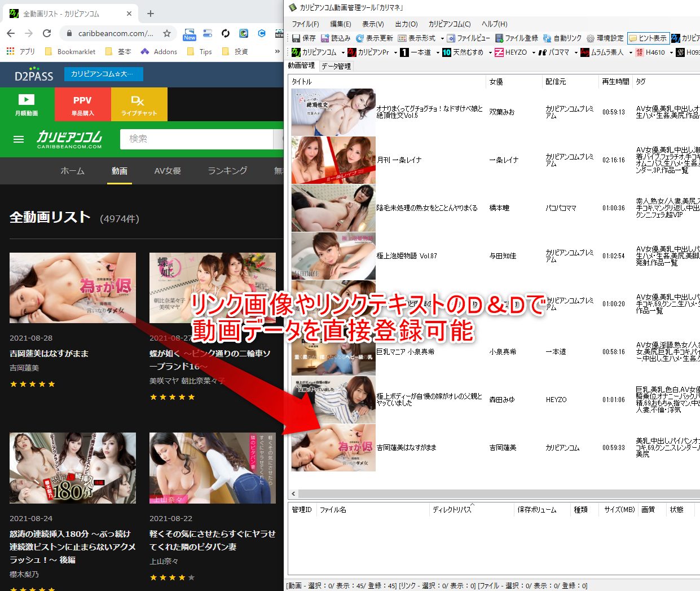Click the ムラムラ素人 site icon

click(x=585, y=52)
